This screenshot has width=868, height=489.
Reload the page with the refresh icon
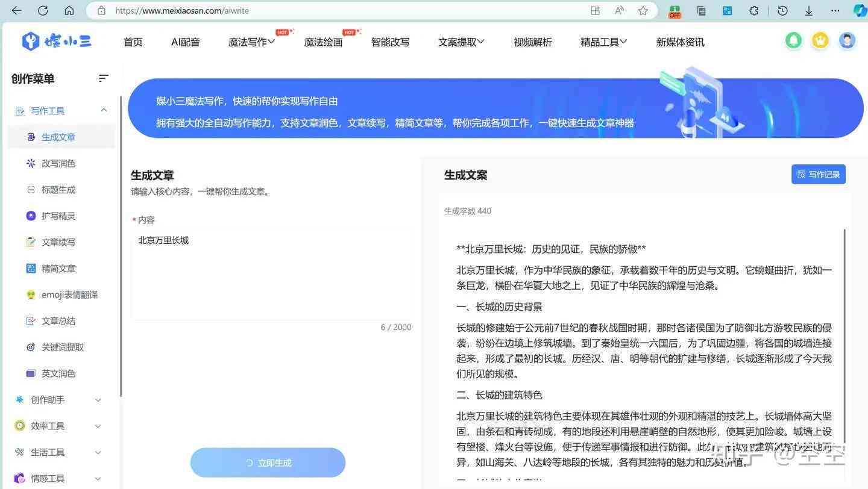[x=43, y=10]
